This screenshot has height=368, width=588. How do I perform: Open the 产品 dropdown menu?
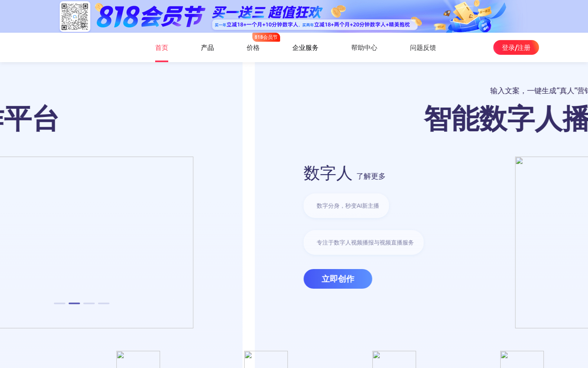207,47
